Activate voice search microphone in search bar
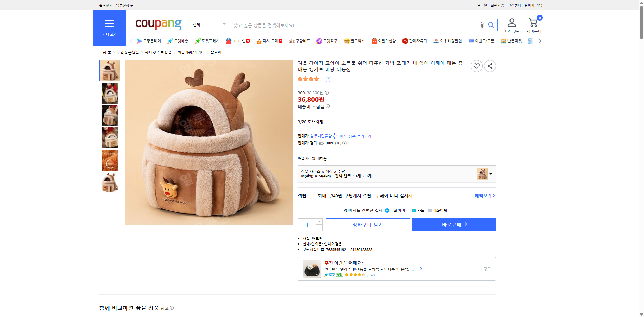 482,25
